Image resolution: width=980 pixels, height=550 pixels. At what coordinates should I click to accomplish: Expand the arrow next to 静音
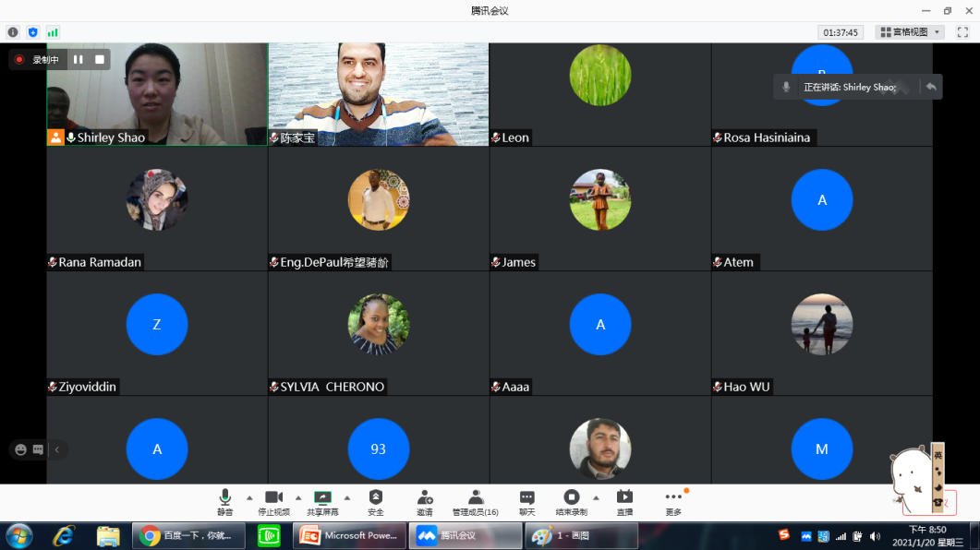pyautogui.click(x=249, y=497)
